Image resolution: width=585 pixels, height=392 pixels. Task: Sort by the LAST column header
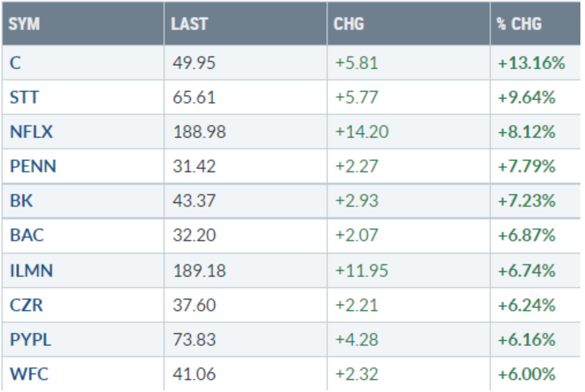pyautogui.click(x=189, y=24)
